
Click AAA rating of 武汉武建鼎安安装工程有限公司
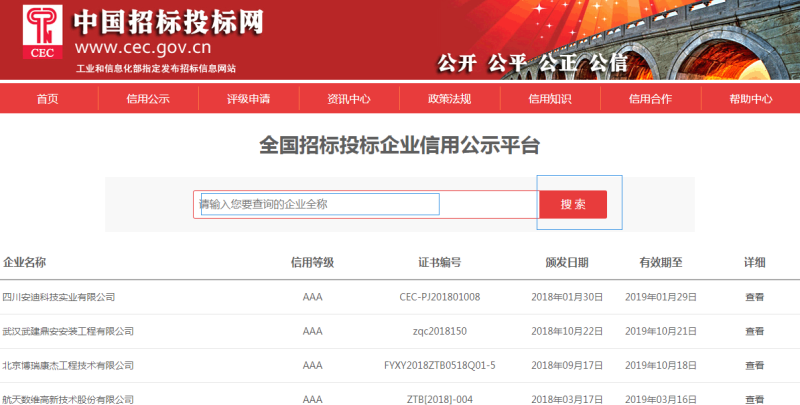(x=312, y=331)
